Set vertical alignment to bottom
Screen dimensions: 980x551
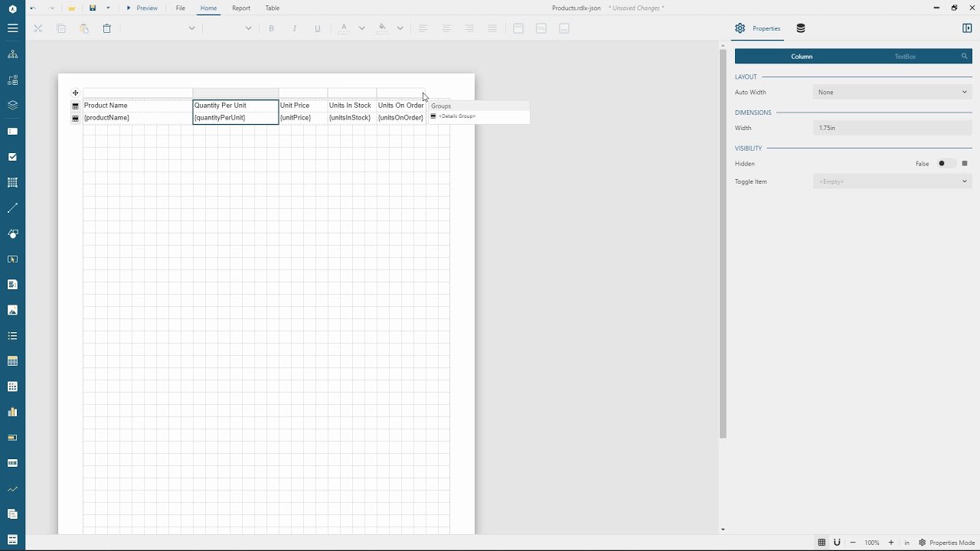point(564,28)
